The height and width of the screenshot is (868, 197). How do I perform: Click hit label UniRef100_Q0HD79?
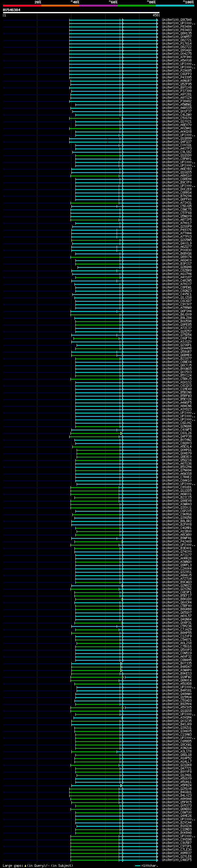point(176,453)
